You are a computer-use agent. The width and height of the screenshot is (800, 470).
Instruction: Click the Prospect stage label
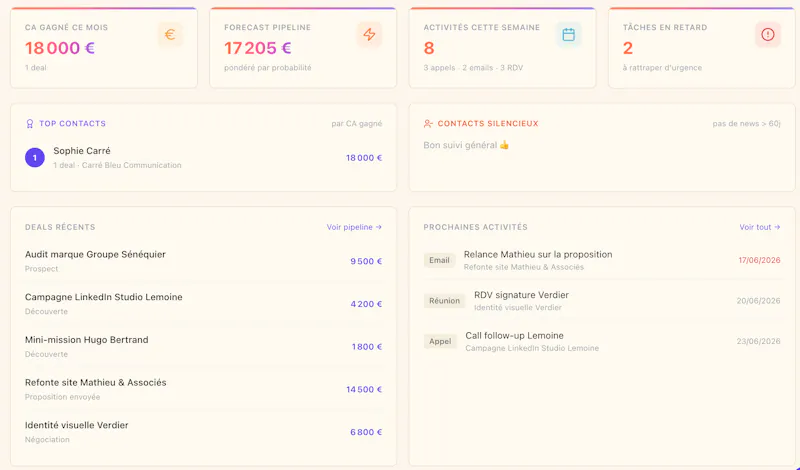point(41,269)
